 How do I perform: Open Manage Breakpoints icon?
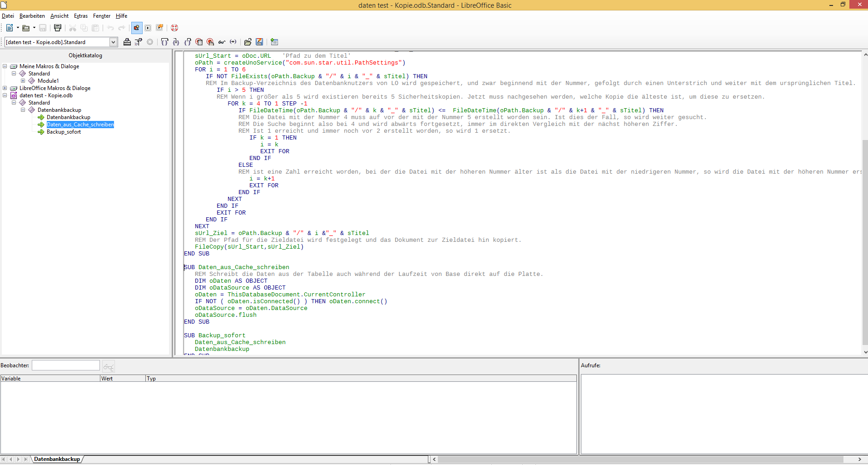[210, 42]
